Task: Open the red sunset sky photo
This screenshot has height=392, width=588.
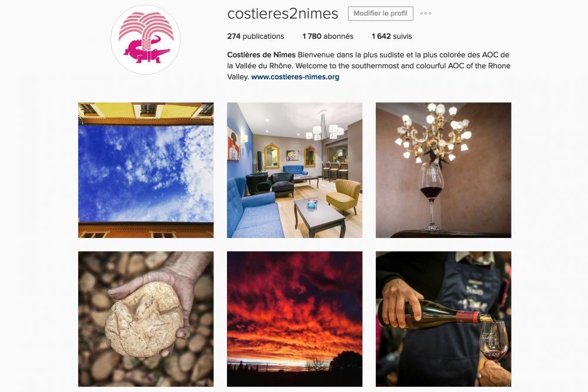Action: (295, 319)
